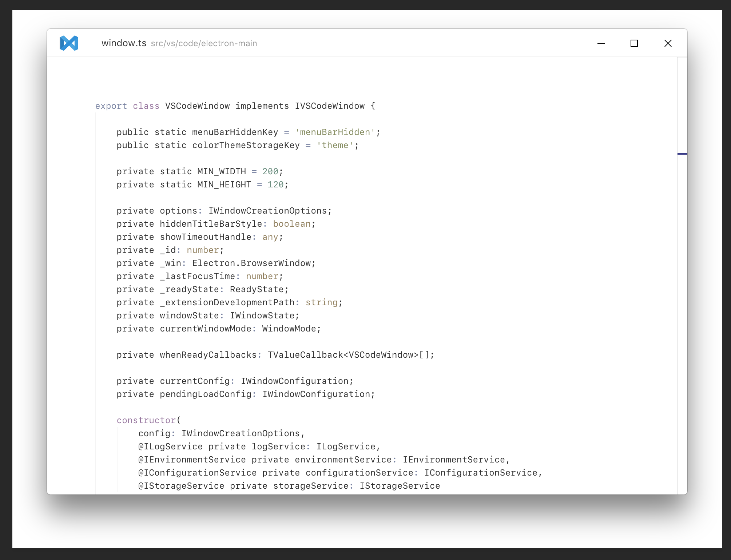Click the VS Code logo icon
Image resolution: width=731 pixels, height=560 pixels.
point(69,43)
